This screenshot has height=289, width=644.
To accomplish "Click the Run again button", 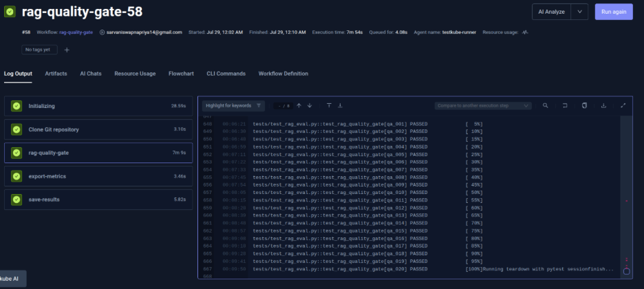I will (614, 12).
